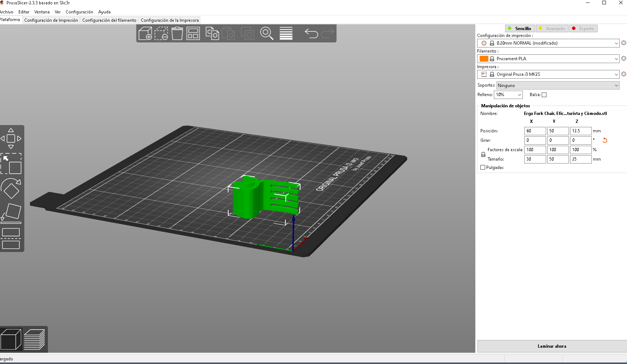Viewport: 627px width, 364px height.
Task: Click the Posición X field
Action: coord(535,131)
